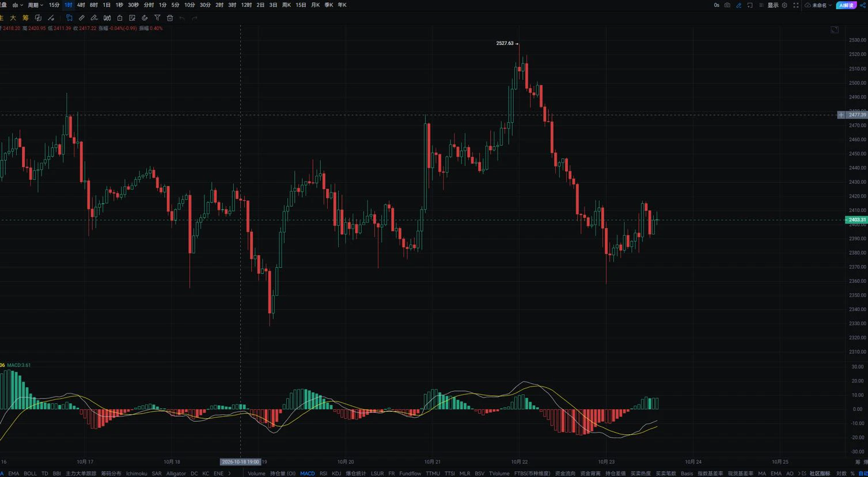The height and width of the screenshot is (477, 868).
Task: Click the AI解读 button
Action: [x=847, y=5]
